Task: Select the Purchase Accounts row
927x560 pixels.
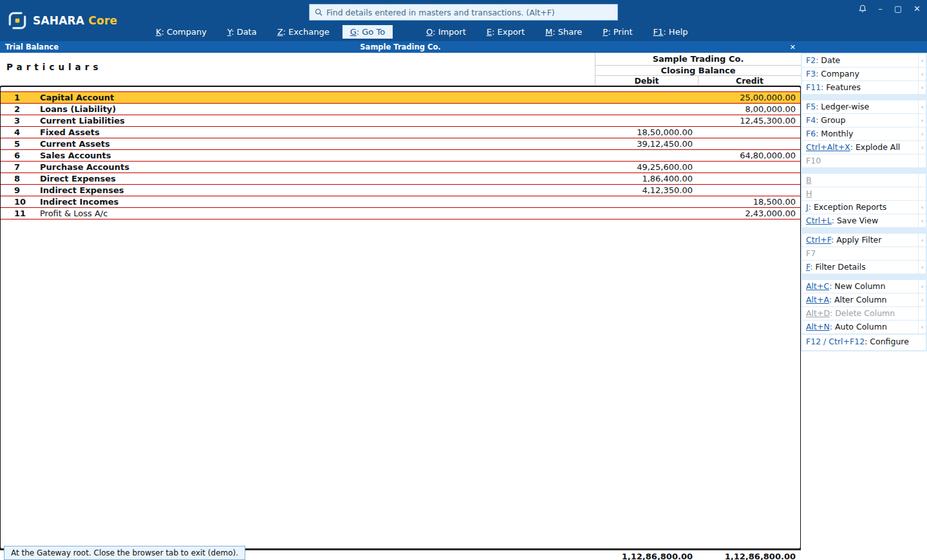Action: (400, 167)
